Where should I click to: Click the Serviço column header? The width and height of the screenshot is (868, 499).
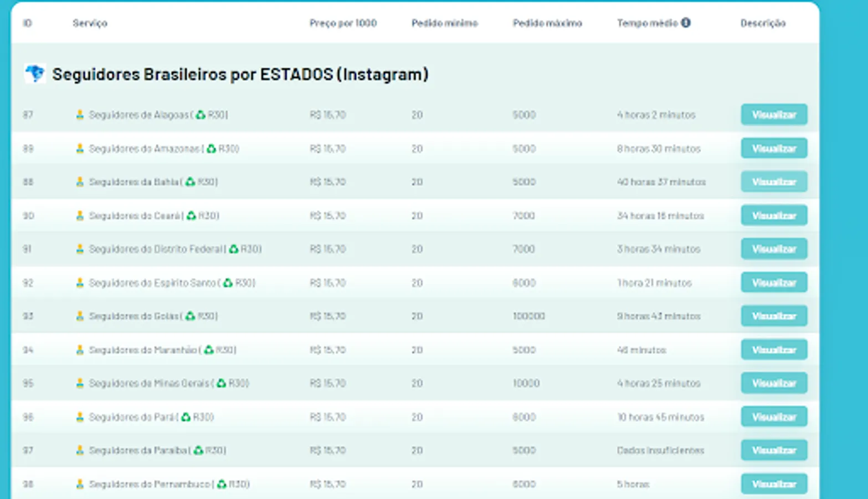(90, 23)
